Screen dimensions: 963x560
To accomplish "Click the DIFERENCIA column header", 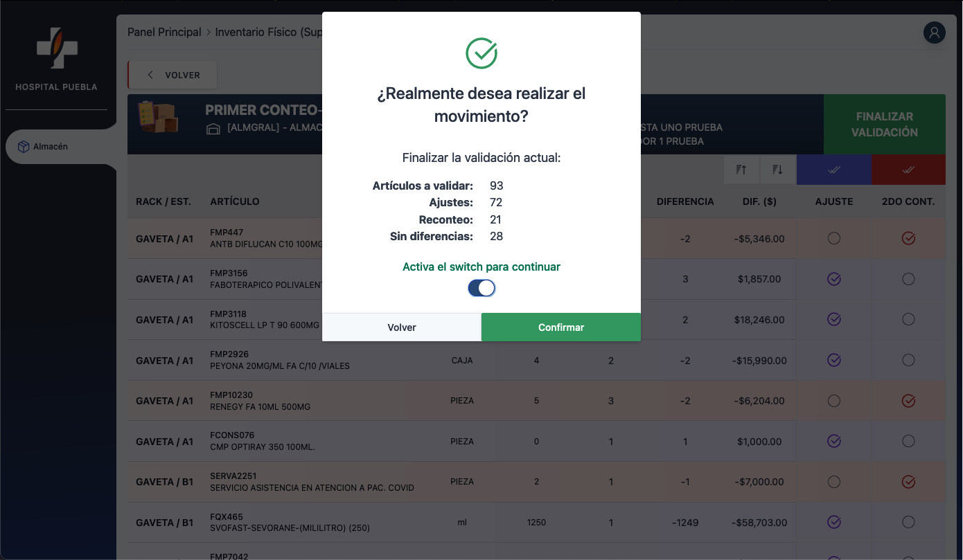I will (x=684, y=201).
